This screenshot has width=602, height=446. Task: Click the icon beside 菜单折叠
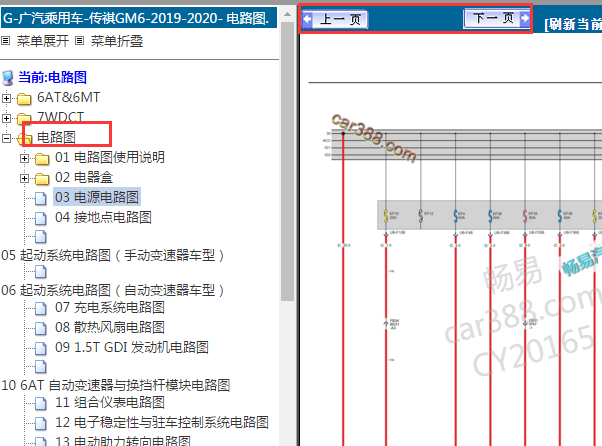tap(79, 40)
